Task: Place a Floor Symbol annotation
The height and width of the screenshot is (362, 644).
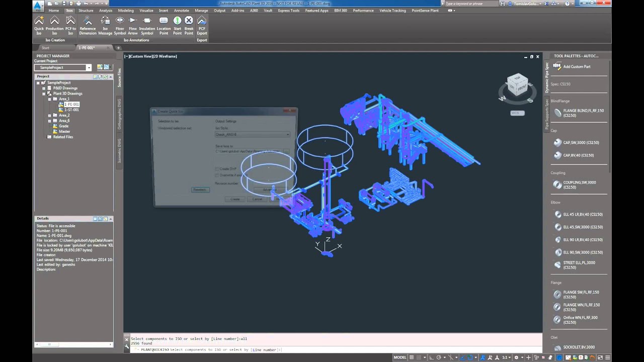Action: 120,25
